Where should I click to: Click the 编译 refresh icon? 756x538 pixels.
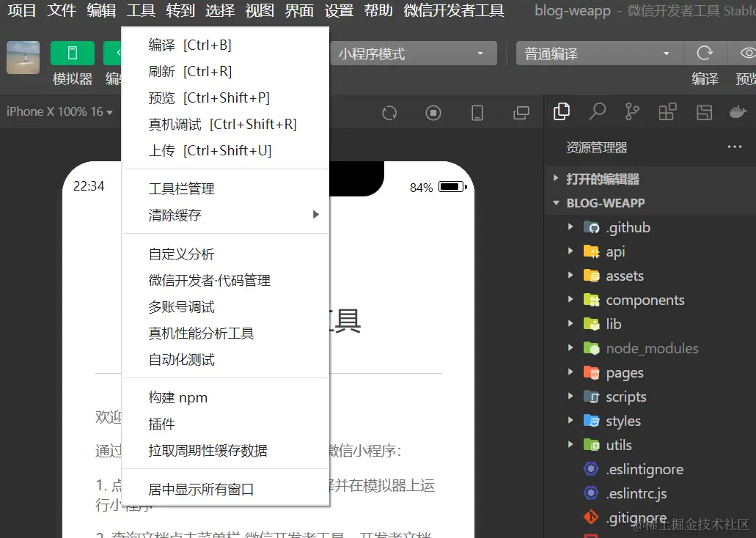pos(705,53)
